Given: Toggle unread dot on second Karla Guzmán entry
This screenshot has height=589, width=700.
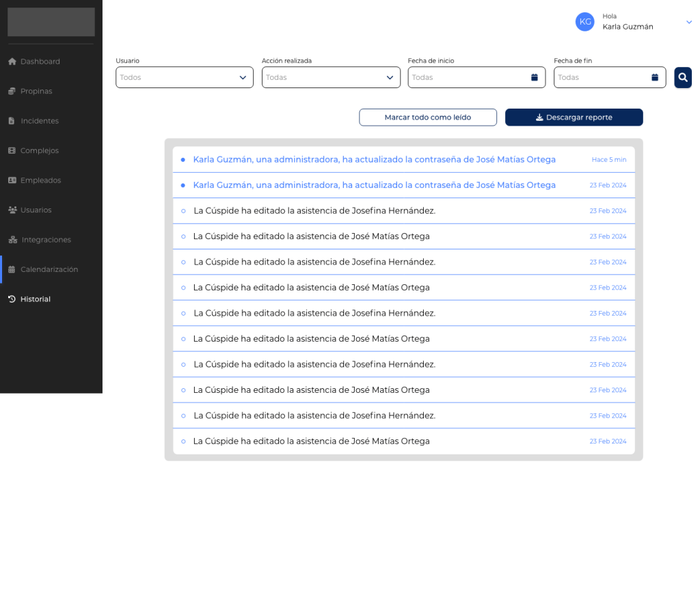Looking at the screenshot, I should point(183,185).
